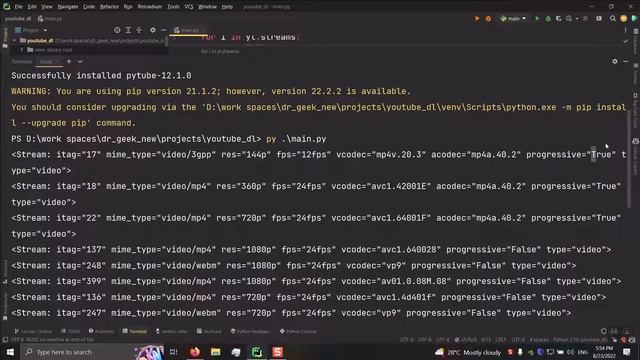640x360 pixels.
Task: Open the Window menu
Action: (207, 7)
